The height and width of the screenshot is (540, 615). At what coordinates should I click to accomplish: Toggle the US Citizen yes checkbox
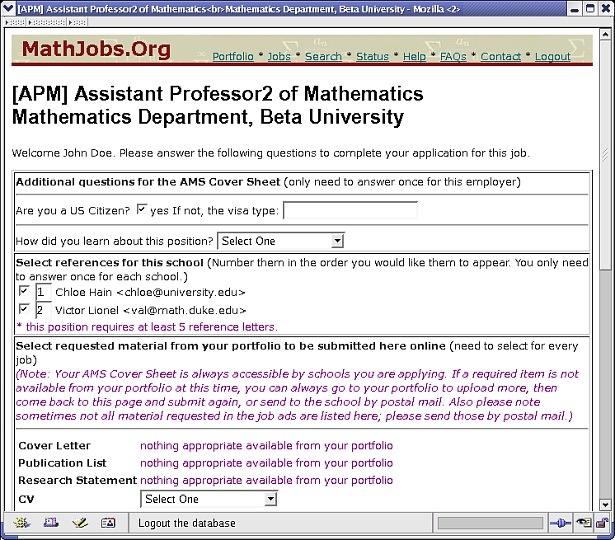(x=142, y=209)
